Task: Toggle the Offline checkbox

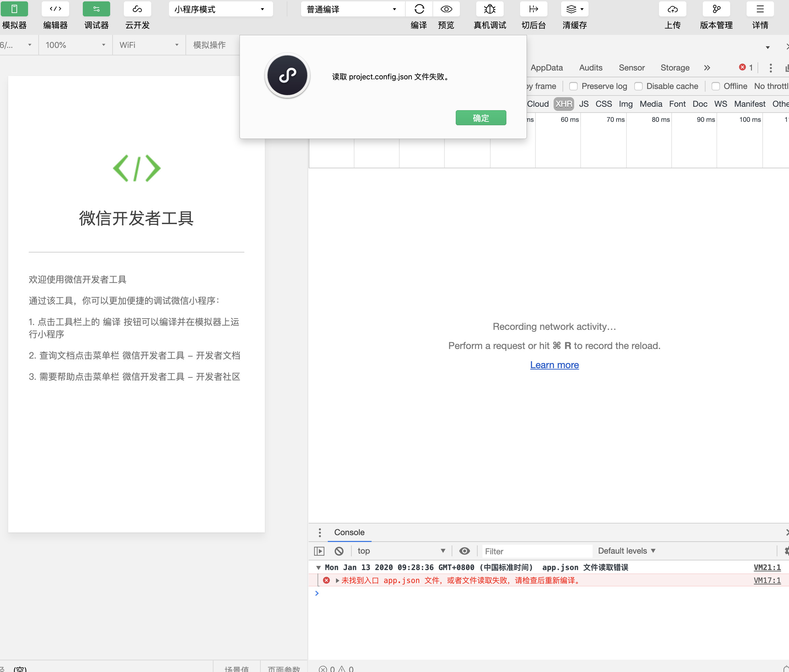Action: tap(715, 87)
